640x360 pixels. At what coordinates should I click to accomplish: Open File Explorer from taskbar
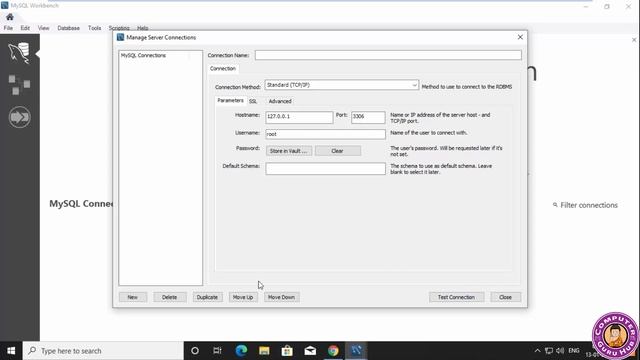[x=264, y=351]
